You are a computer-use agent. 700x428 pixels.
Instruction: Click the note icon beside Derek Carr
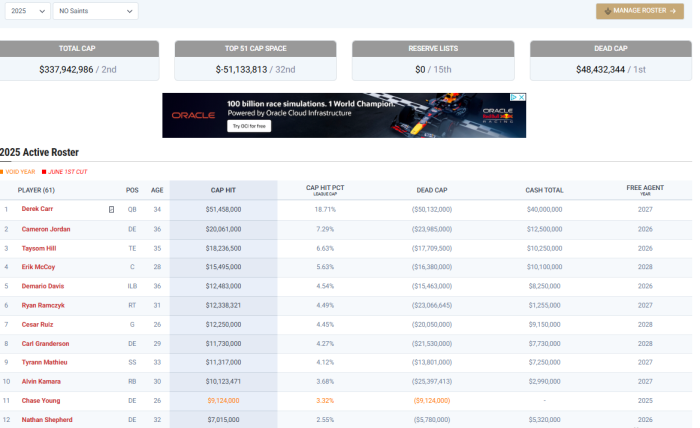111,209
